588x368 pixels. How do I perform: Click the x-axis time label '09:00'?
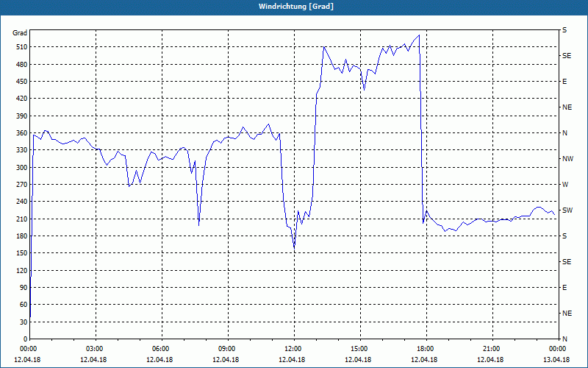(x=226, y=348)
